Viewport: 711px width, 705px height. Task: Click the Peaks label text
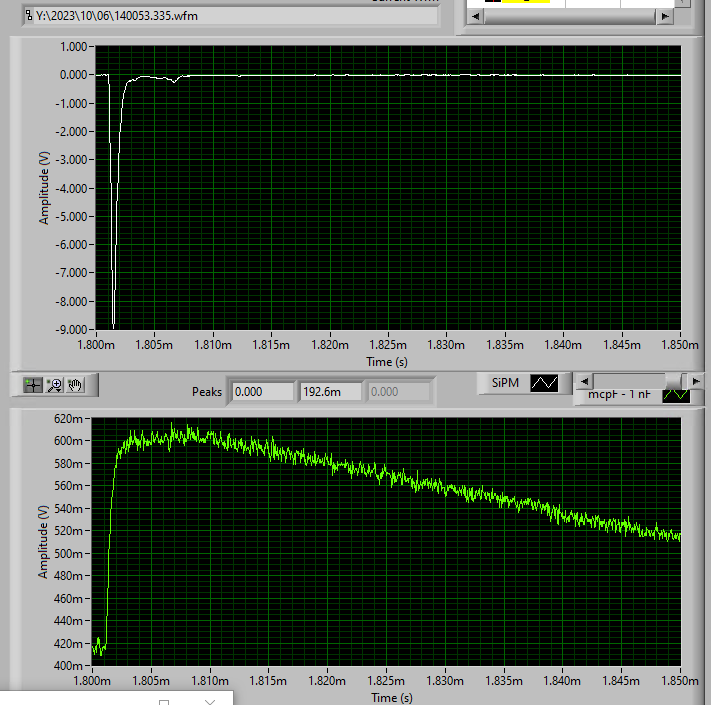tap(207, 392)
